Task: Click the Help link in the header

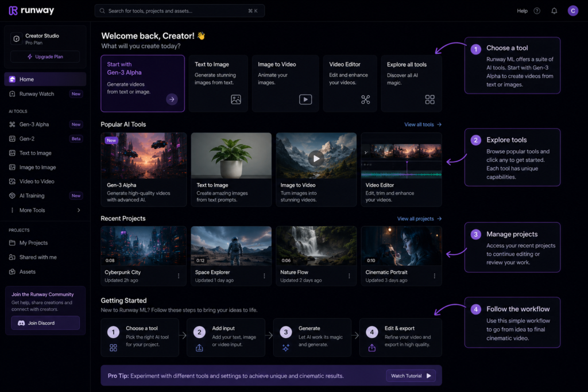Action: (x=522, y=11)
